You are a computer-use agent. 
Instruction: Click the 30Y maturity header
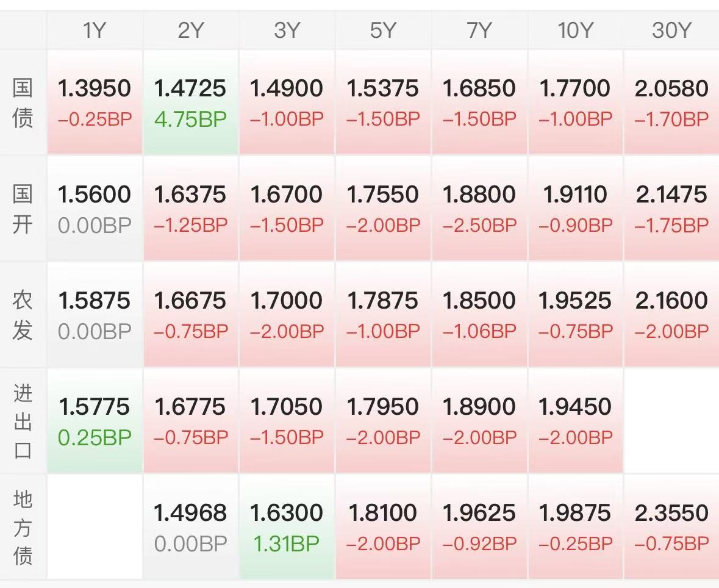click(671, 30)
